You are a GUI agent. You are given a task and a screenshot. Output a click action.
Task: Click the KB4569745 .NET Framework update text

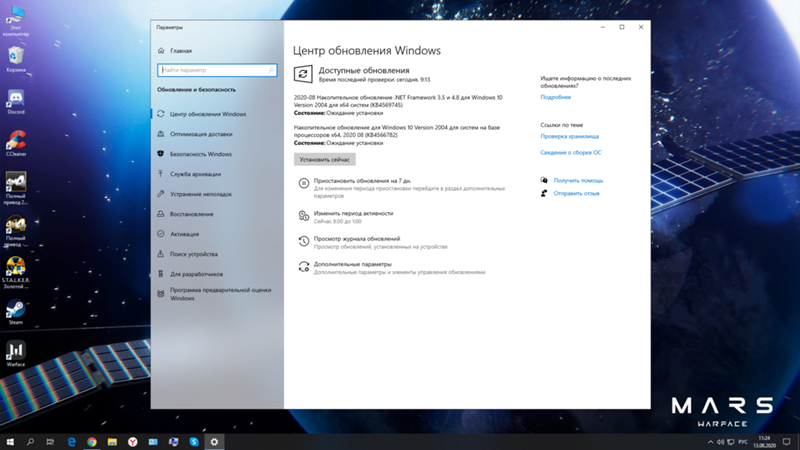pos(398,101)
